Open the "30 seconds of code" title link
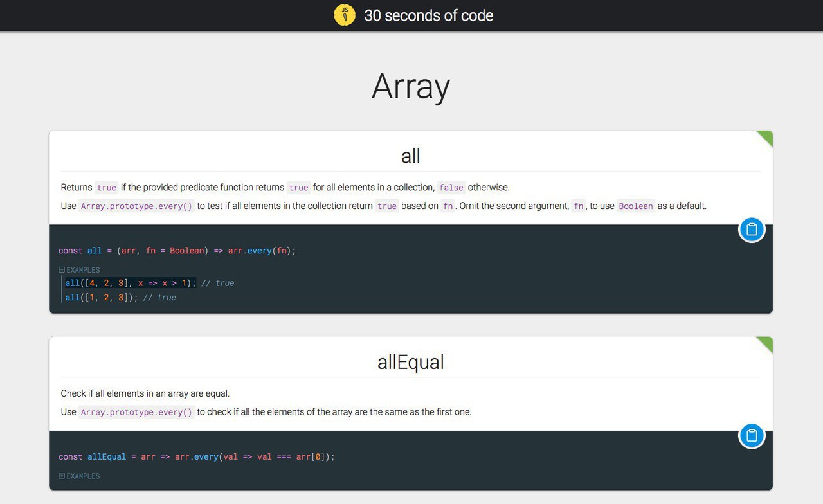This screenshot has width=823, height=504. [x=428, y=15]
